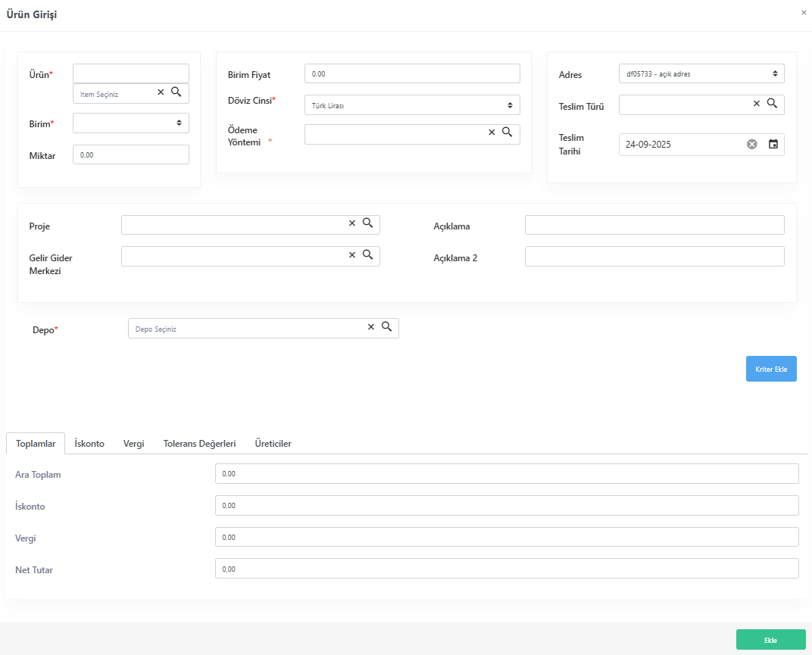812x655 pixels.
Task: Go to Tolerans Değerleri tab
Action: [200, 444]
